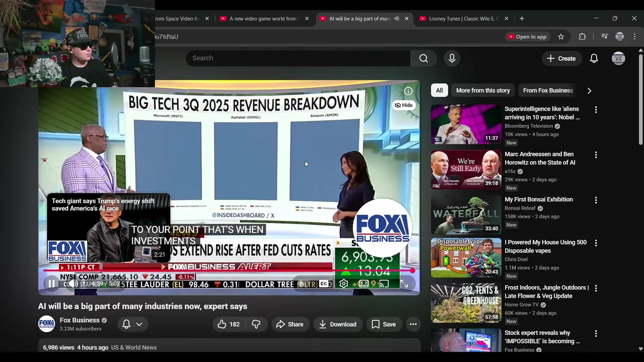
Task: Select the 'More from this story' chip
Action: pyautogui.click(x=483, y=90)
